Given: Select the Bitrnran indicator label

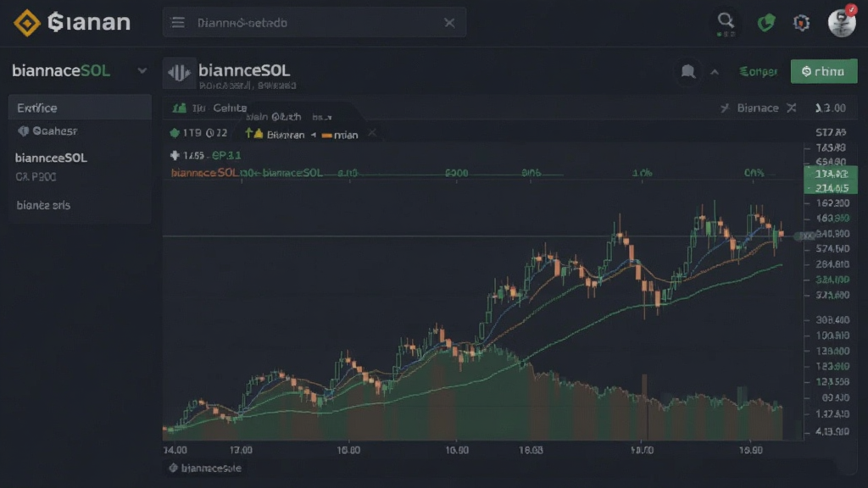Looking at the screenshot, I should [x=286, y=135].
